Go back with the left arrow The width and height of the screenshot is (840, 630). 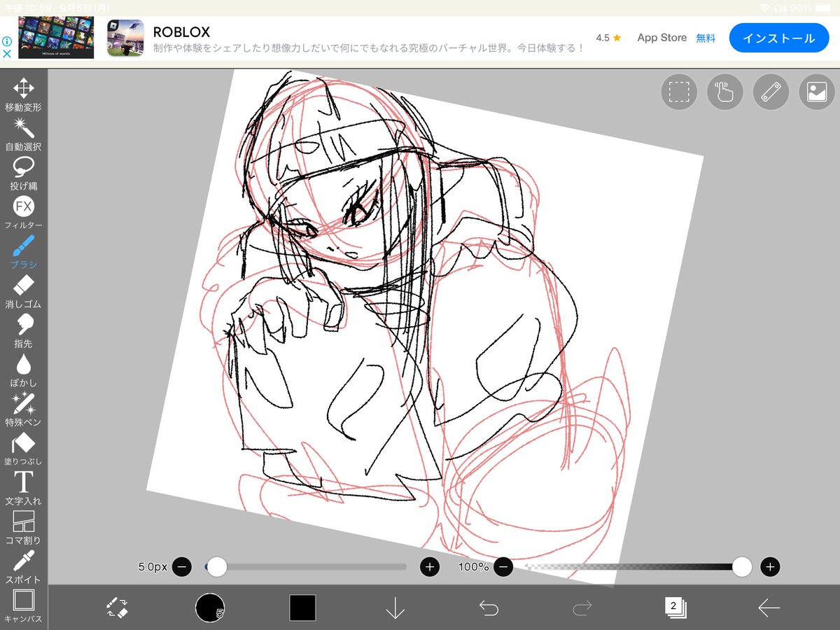769,608
